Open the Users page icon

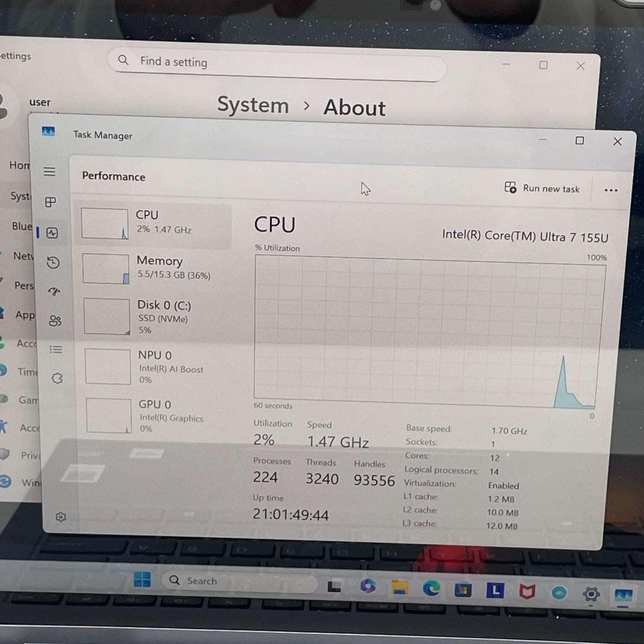[x=55, y=321]
